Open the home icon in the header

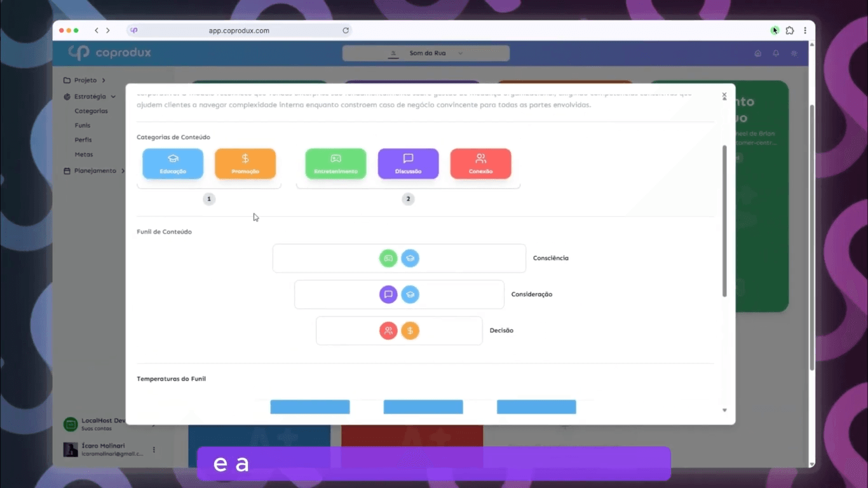(x=757, y=53)
